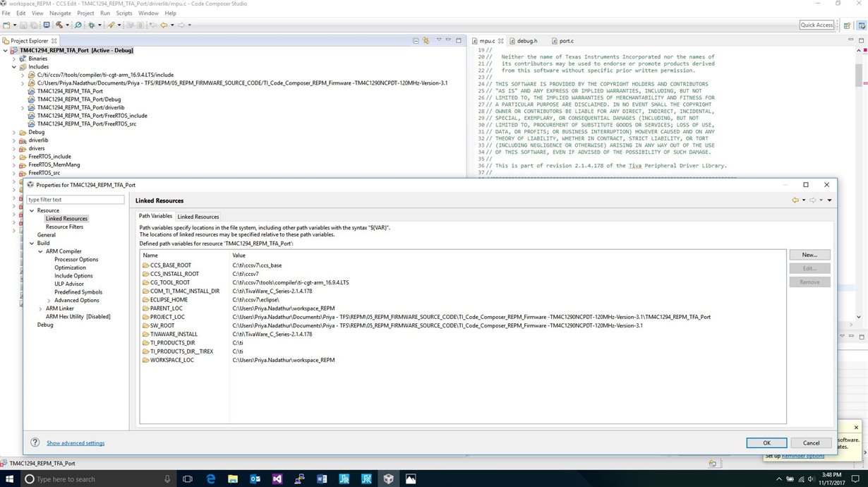Screen dimensions: 868x487
Task: Select General in properties tree
Action: click(47, 235)
